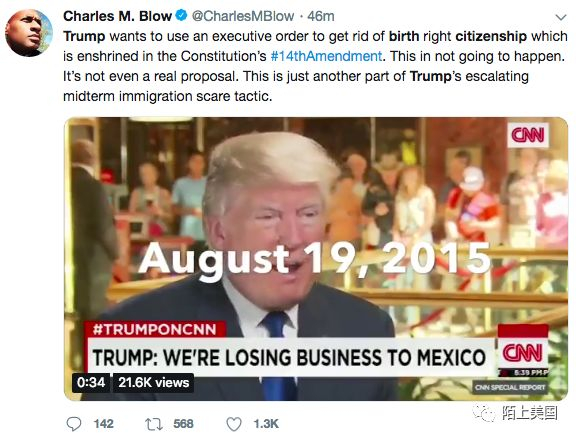The height and width of the screenshot is (438, 576).
Task: Open the #14thAmendment hashtag link
Action: 326,56
